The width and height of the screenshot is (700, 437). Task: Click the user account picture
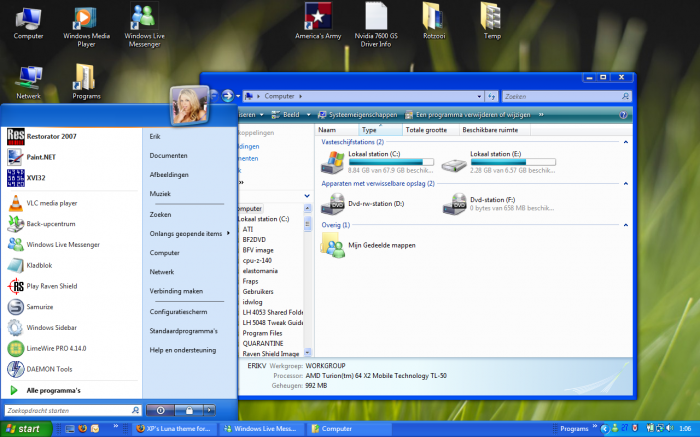tap(189, 105)
